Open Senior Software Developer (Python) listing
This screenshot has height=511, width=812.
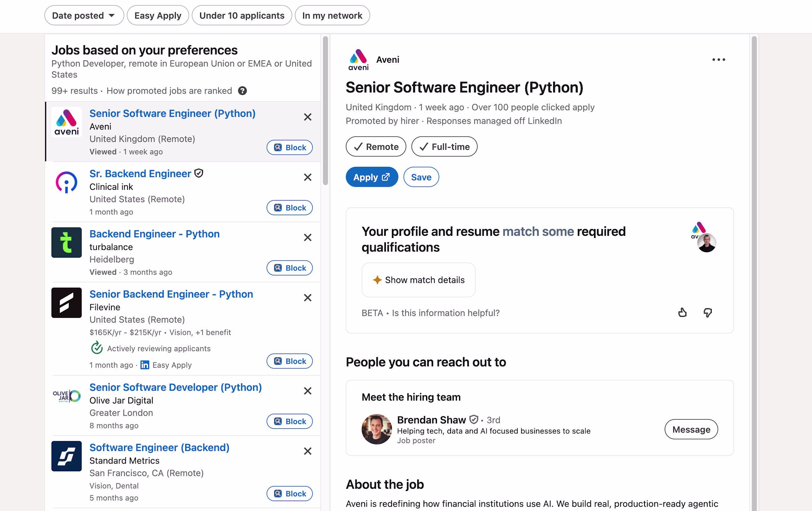(176, 387)
